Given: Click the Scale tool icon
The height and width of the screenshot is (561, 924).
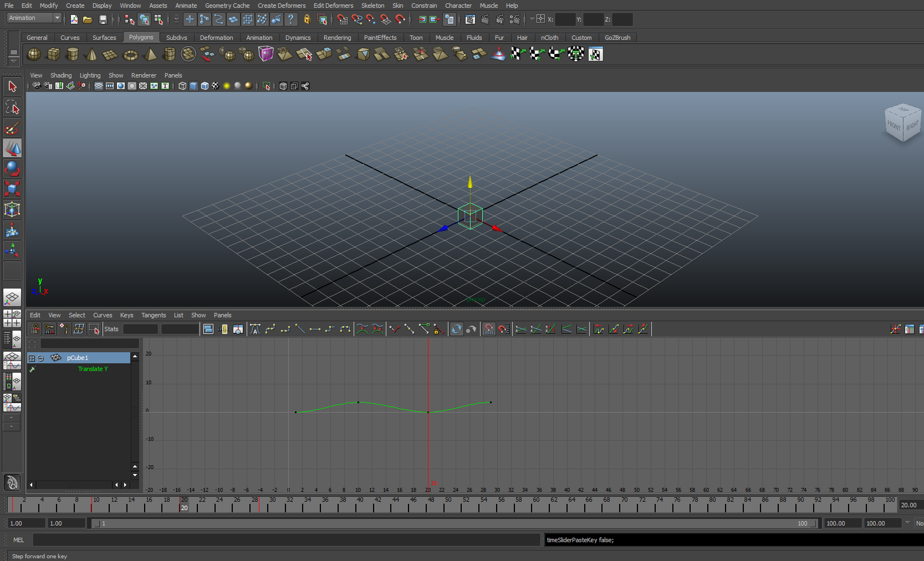Looking at the screenshot, I should tap(12, 189).
